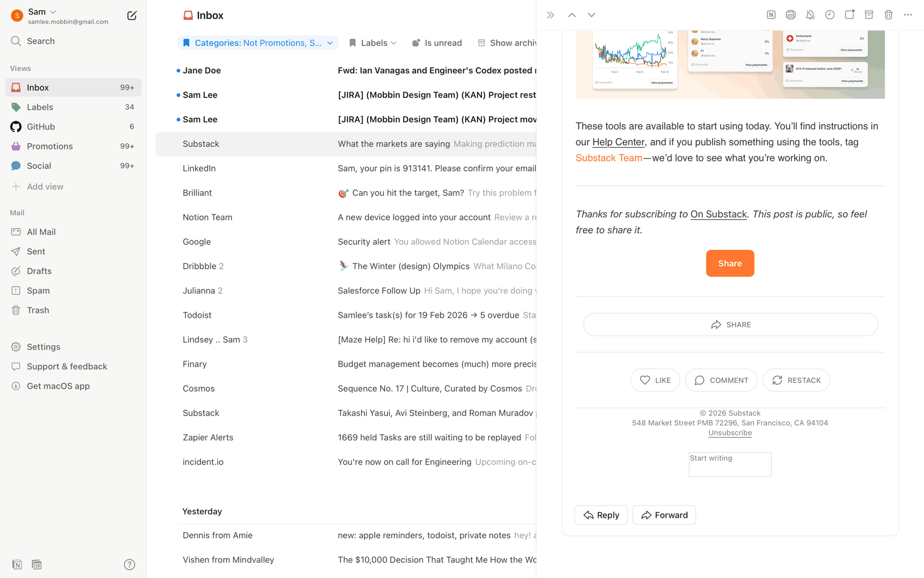The width and height of the screenshot is (924, 578).
Task: Click the RESTACK button
Action: point(796,380)
